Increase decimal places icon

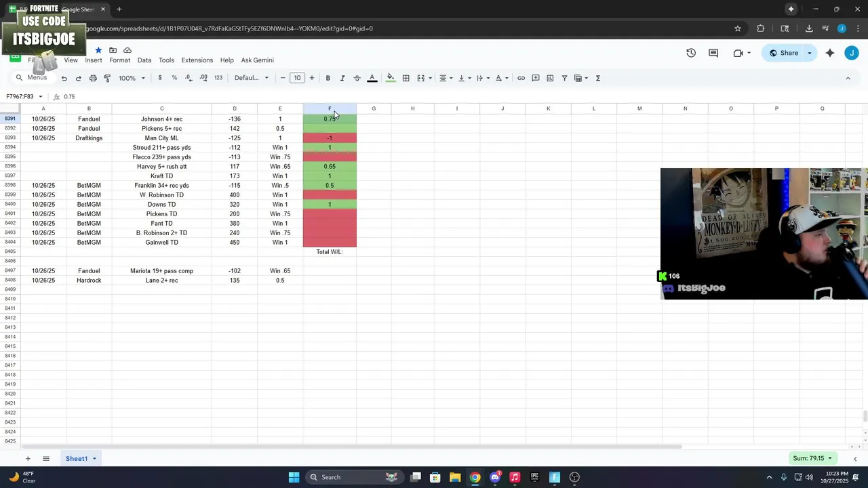click(203, 78)
